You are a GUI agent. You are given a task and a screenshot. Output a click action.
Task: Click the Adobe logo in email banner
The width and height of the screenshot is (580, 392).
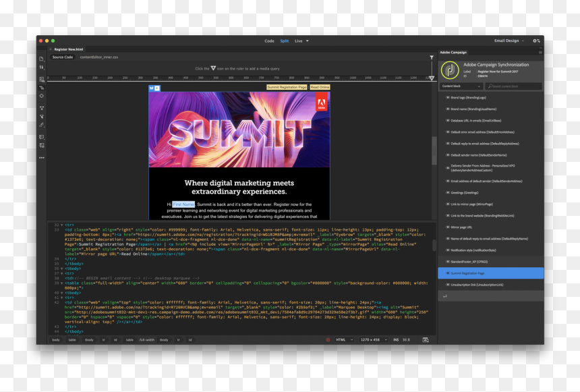point(322,103)
